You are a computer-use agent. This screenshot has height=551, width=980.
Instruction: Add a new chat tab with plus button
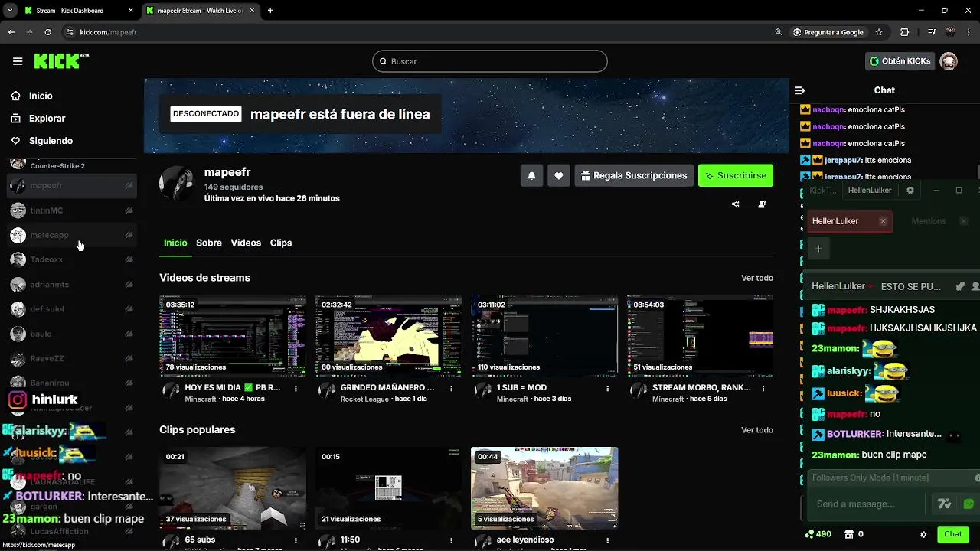click(x=818, y=249)
